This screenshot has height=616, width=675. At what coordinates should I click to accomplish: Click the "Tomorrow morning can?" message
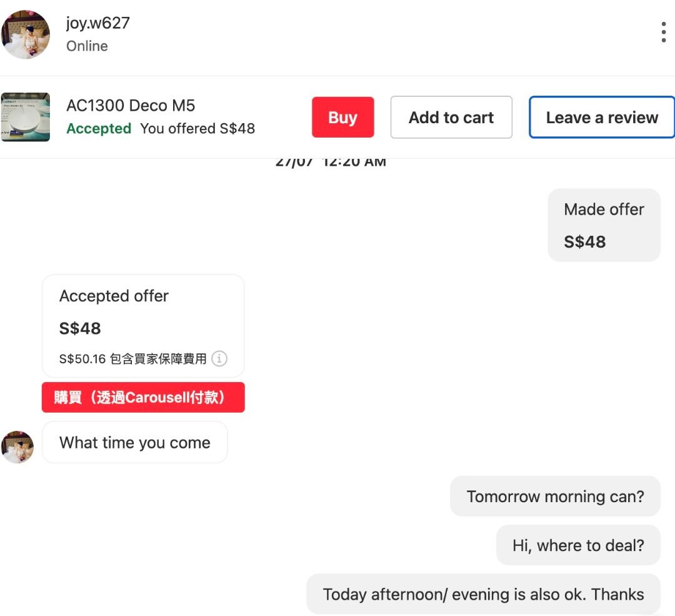coord(555,497)
